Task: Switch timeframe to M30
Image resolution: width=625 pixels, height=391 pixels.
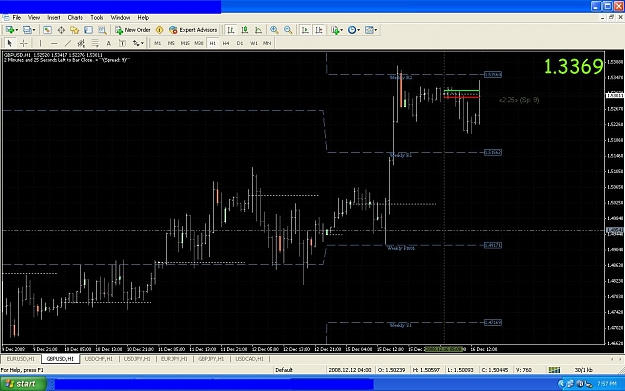Action: 199,43
